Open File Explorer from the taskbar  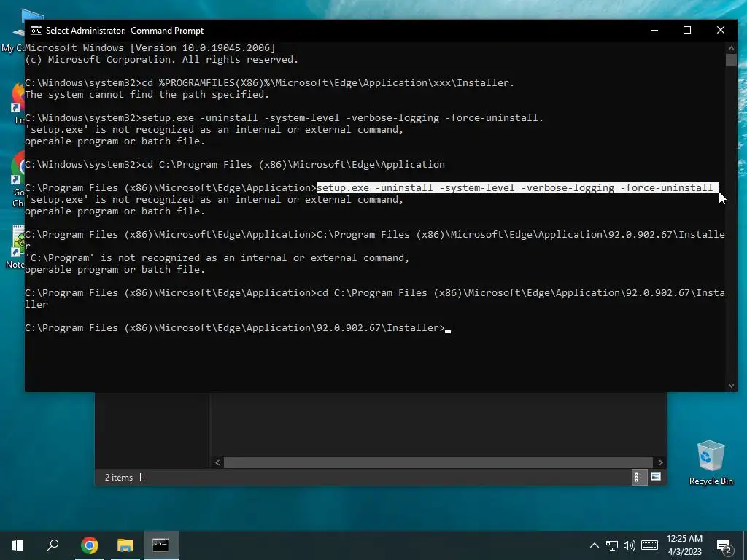click(125, 545)
